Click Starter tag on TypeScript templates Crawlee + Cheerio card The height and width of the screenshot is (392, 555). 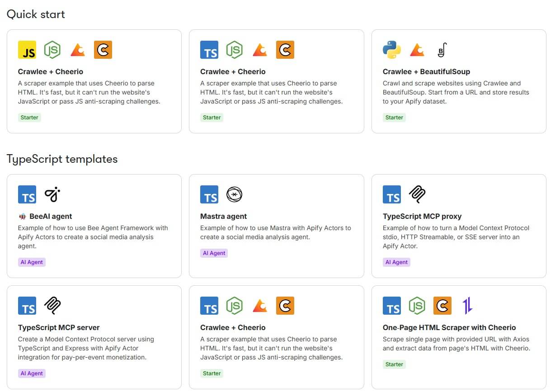212,373
